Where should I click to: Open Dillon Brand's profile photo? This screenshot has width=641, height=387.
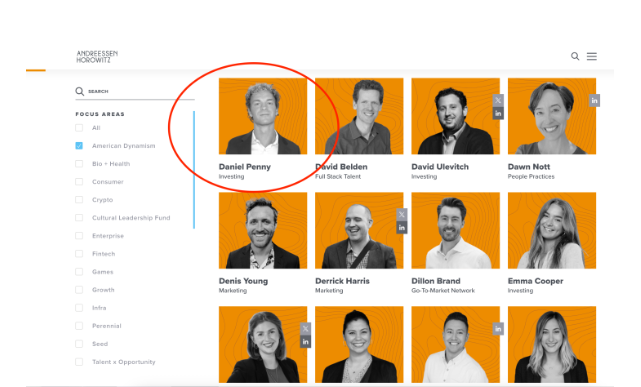coord(455,230)
